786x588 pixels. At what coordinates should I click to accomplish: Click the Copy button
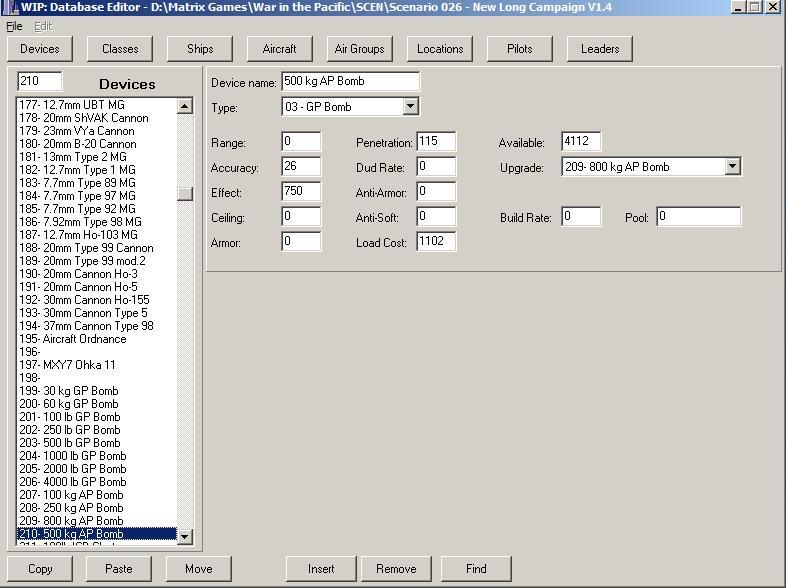click(41, 569)
